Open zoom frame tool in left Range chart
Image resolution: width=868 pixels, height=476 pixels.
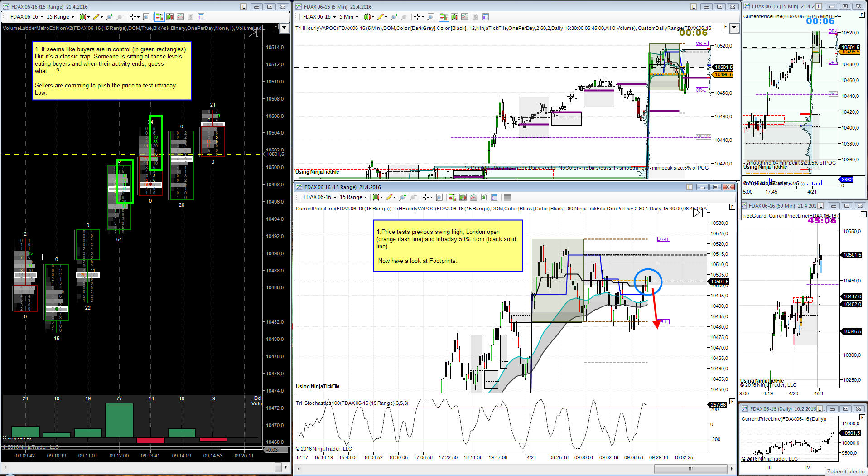[146, 17]
